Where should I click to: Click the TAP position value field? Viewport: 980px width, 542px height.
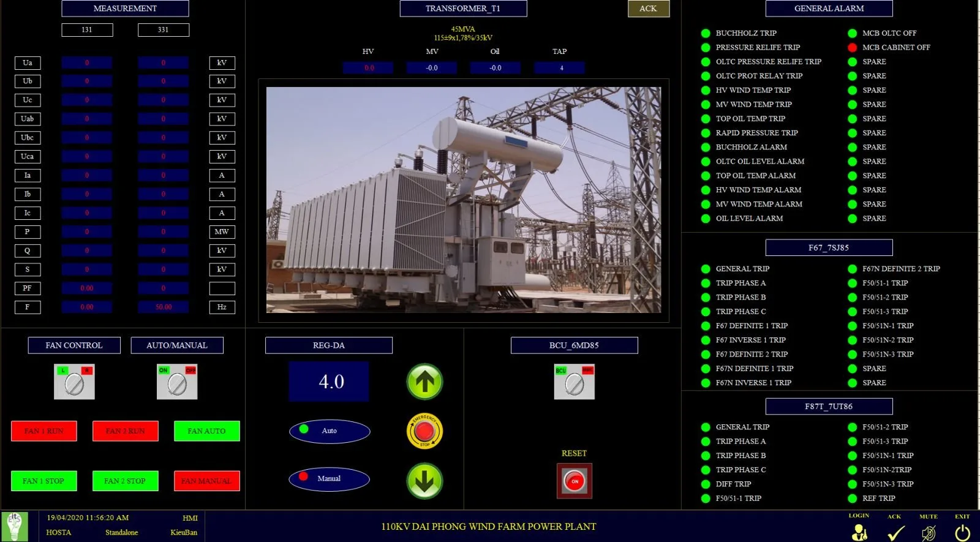coord(559,68)
